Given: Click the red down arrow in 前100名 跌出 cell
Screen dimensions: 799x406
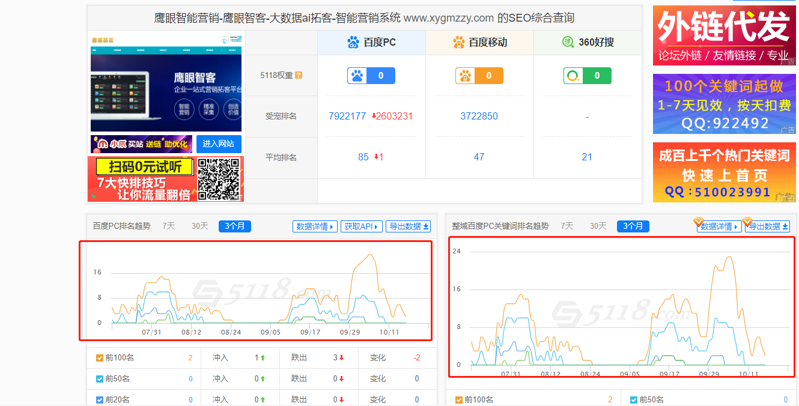Looking at the screenshot, I should 342,358.
